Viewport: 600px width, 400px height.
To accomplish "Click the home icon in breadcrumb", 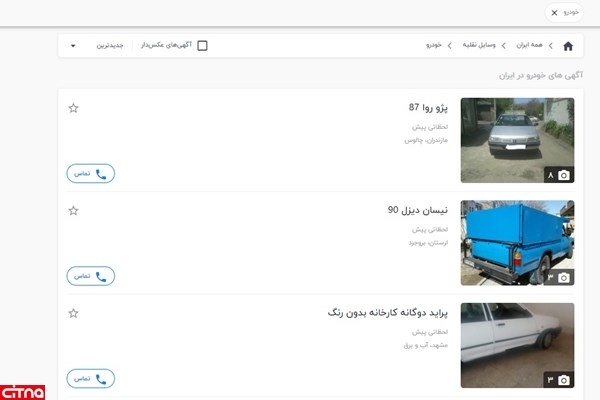I will pos(568,46).
